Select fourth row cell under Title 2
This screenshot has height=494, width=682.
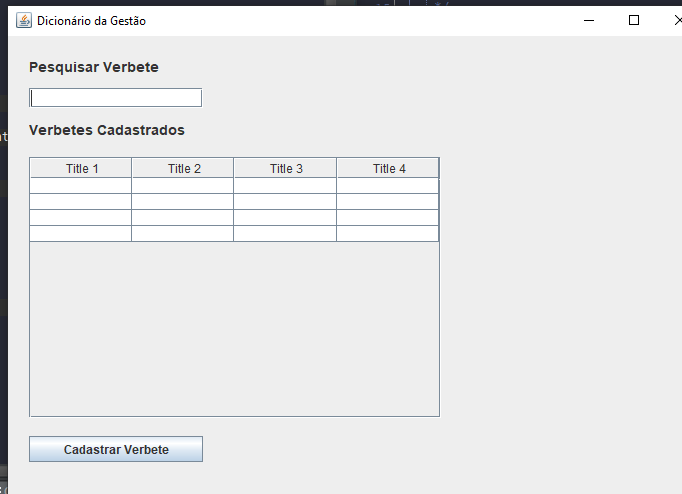pos(183,234)
